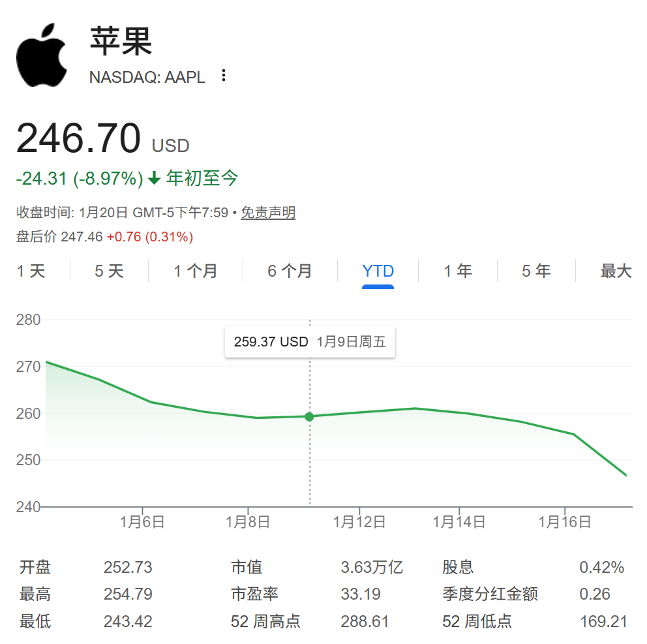This screenshot has width=647, height=644.
Task: Click the NASDAQ: AAPL ticker label
Action: click(147, 77)
